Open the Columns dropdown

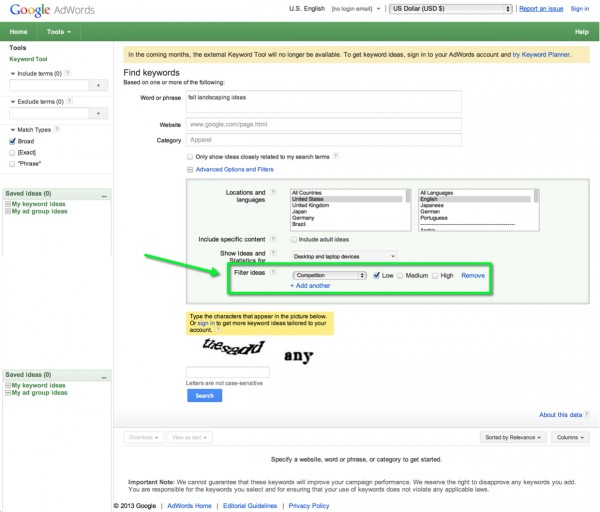tap(570, 437)
